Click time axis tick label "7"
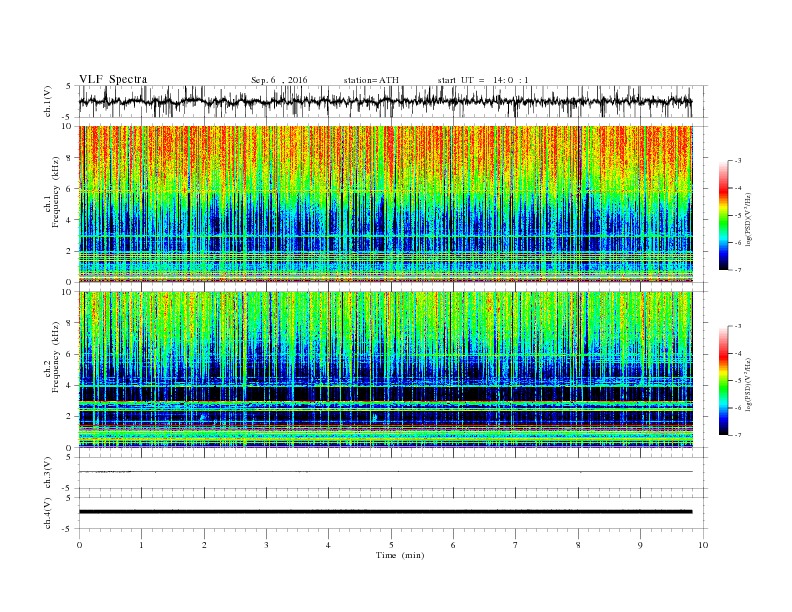 [x=516, y=545]
